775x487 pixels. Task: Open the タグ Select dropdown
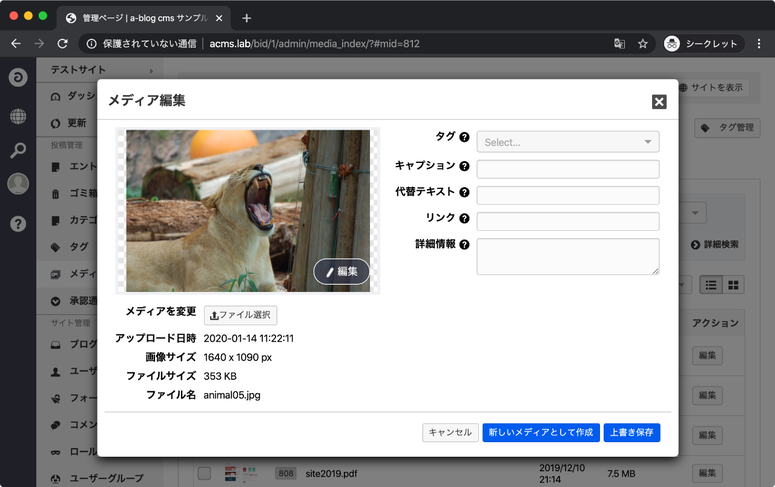click(568, 142)
